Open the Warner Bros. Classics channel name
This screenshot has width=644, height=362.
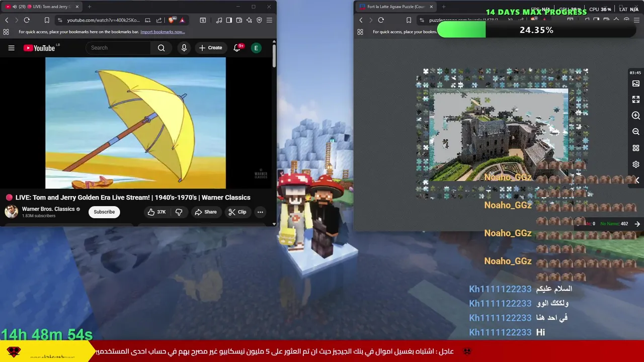48,209
